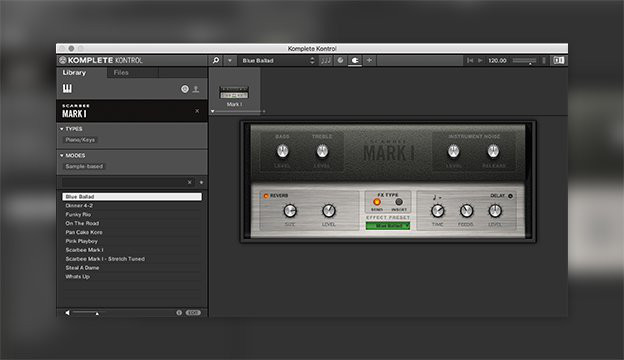
Task: Click the browser search magnifier icon
Action: 216,60
